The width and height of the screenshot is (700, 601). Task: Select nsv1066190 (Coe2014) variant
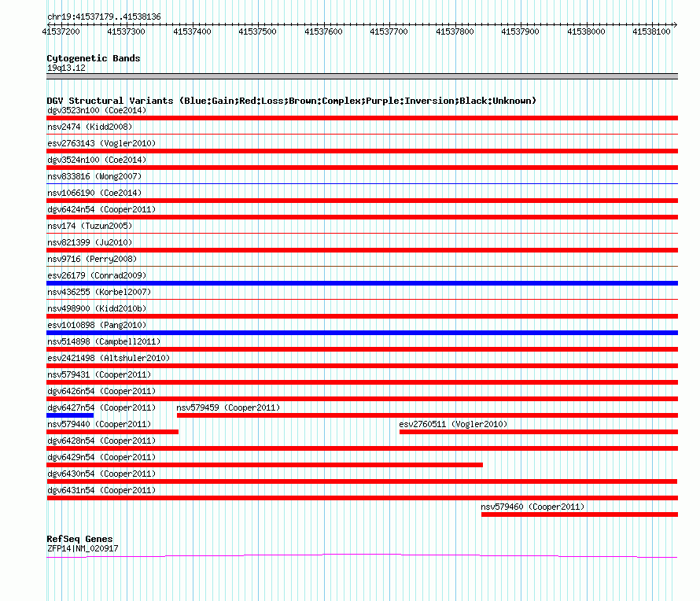[94, 193]
